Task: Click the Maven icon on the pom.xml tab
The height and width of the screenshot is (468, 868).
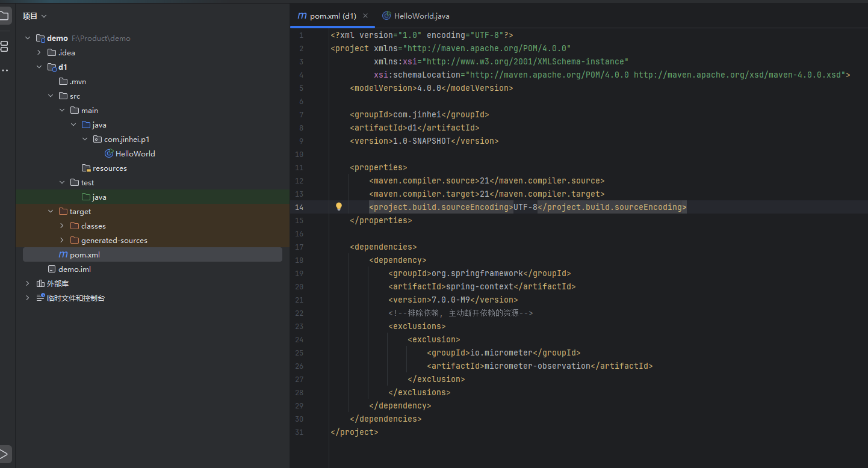Action: [302, 16]
